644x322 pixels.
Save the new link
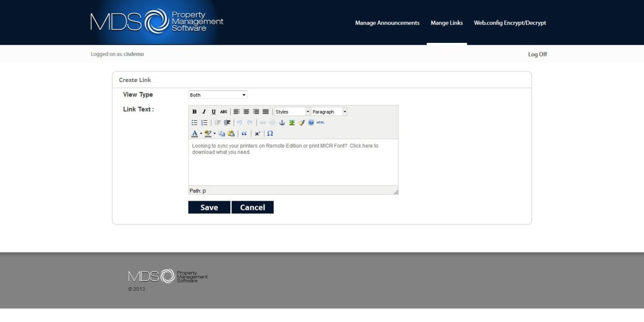pyautogui.click(x=209, y=207)
